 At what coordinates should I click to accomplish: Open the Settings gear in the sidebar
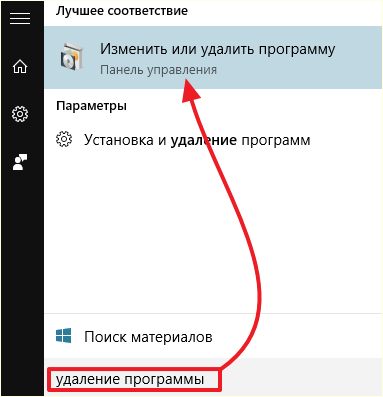[x=20, y=114]
